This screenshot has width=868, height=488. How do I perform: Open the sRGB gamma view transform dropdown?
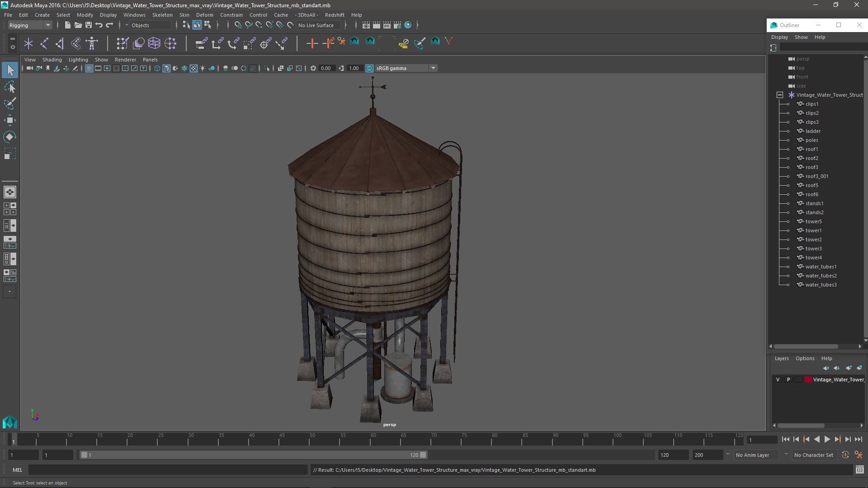pos(406,68)
